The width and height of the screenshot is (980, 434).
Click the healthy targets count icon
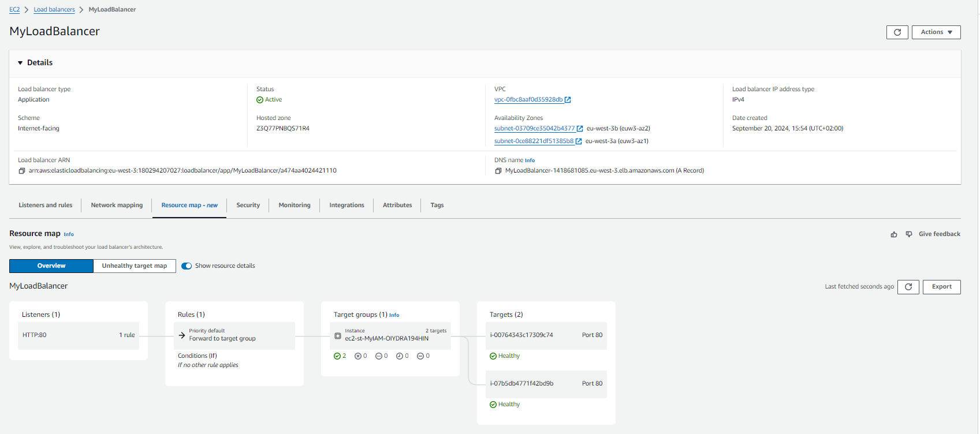337,356
